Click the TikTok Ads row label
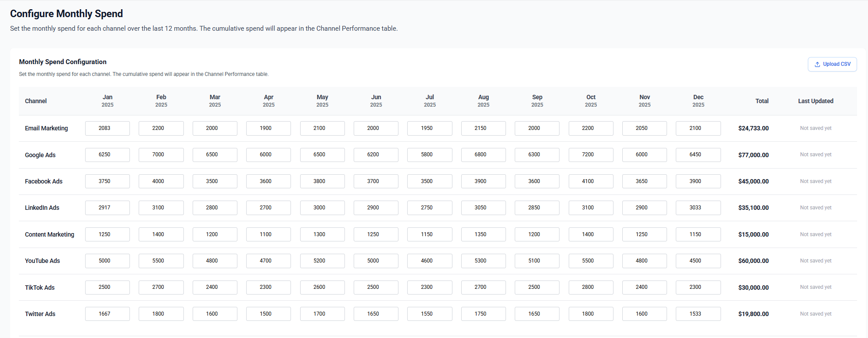The height and width of the screenshot is (338, 868). click(x=40, y=288)
